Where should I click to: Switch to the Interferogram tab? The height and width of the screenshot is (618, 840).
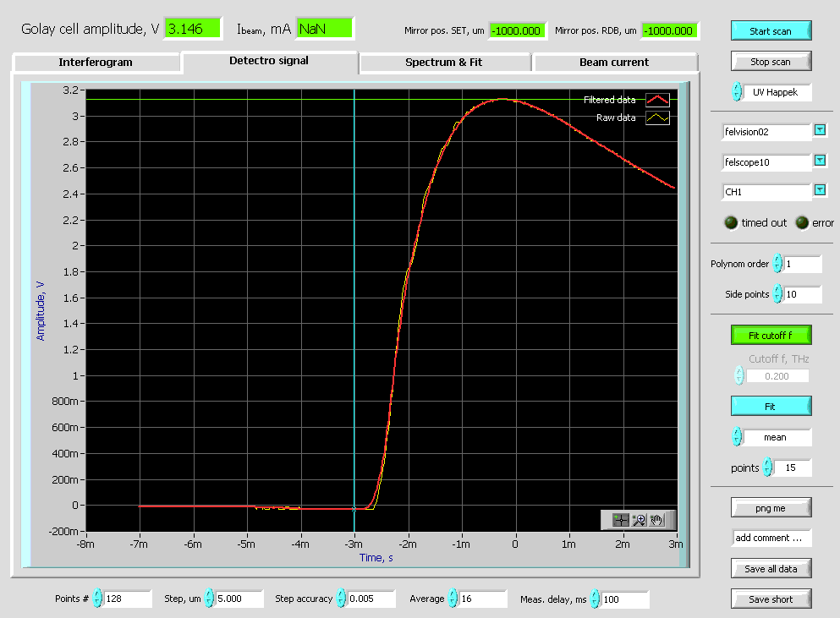click(96, 62)
